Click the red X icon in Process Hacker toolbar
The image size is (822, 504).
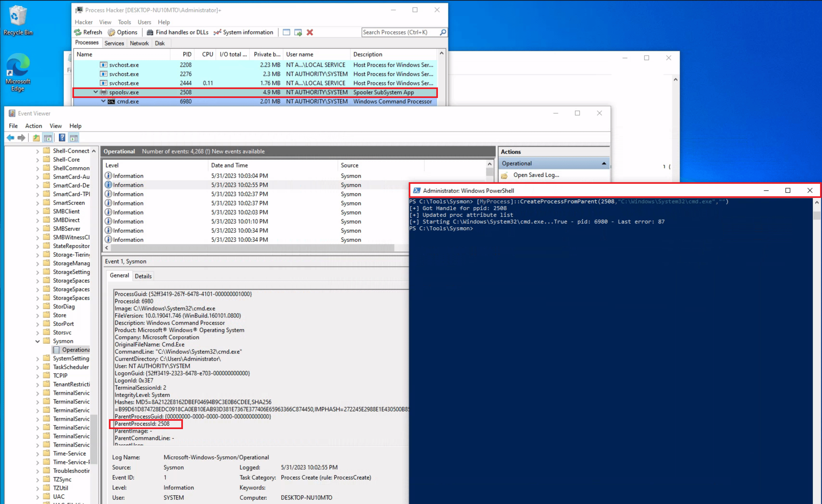coord(309,32)
